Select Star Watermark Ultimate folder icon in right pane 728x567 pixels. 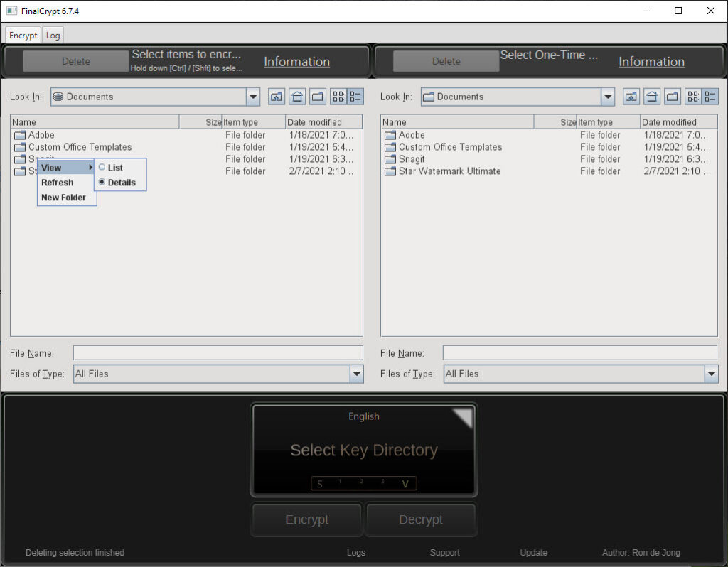coord(390,171)
